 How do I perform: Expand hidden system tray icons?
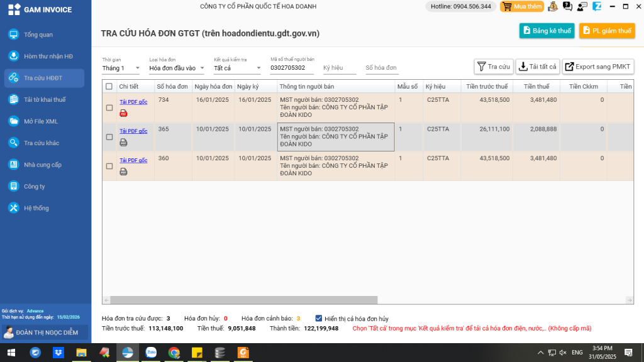click(x=540, y=353)
